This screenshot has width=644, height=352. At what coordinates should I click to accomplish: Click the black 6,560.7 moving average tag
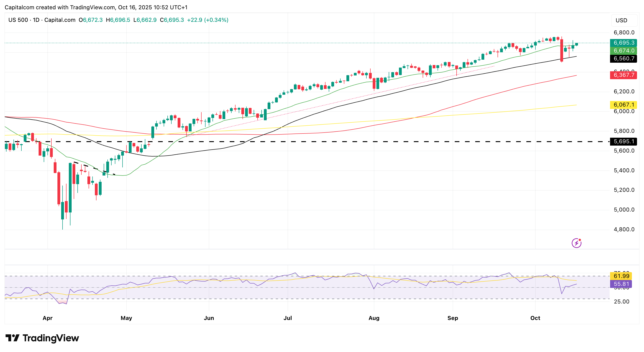(x=624, y=59)
